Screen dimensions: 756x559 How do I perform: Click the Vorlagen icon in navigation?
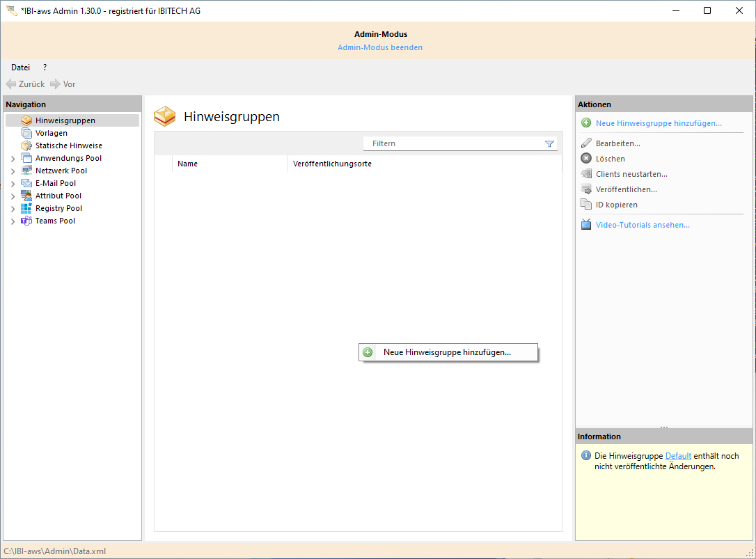(26, 133)
